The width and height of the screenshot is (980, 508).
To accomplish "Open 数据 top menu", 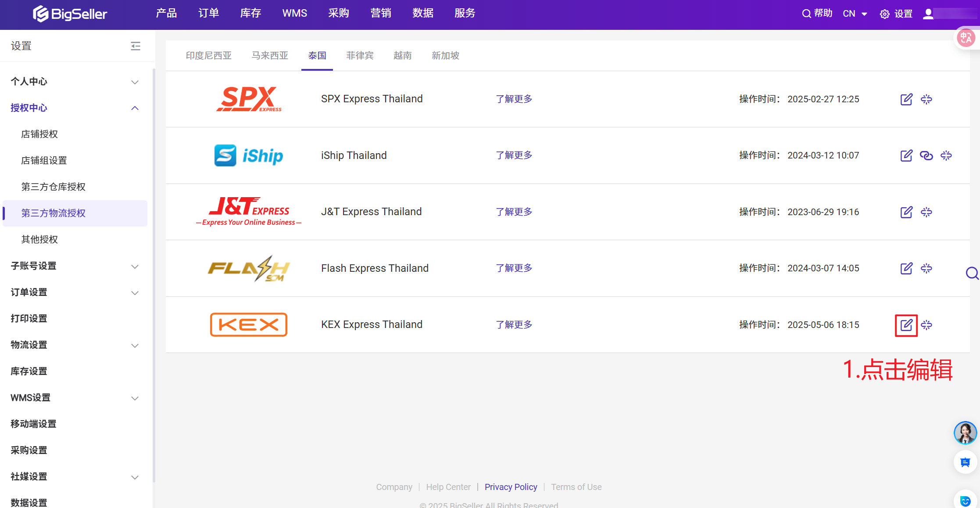I will 423,13.
